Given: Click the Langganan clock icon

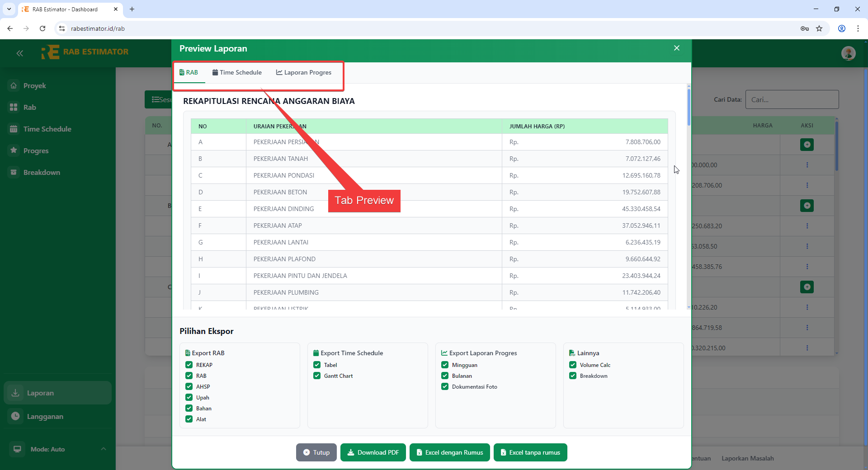Looking at the screenshot, I should pos(16,416).
